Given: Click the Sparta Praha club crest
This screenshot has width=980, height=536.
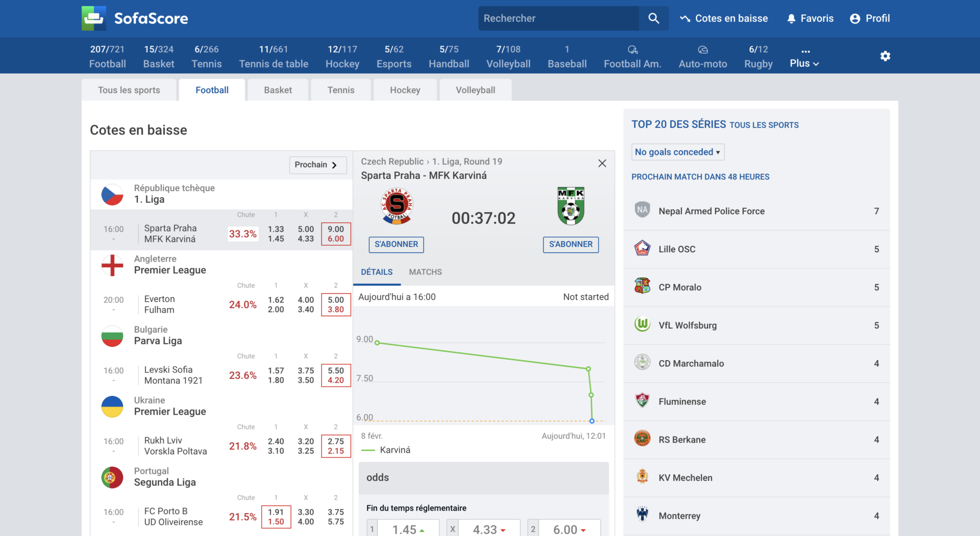Looking at the screenshot, I should click(397, 206).
